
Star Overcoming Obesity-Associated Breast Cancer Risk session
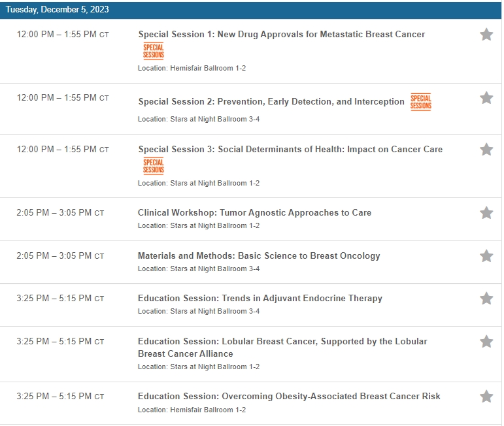pyautogui.click(x=486, y=397)
